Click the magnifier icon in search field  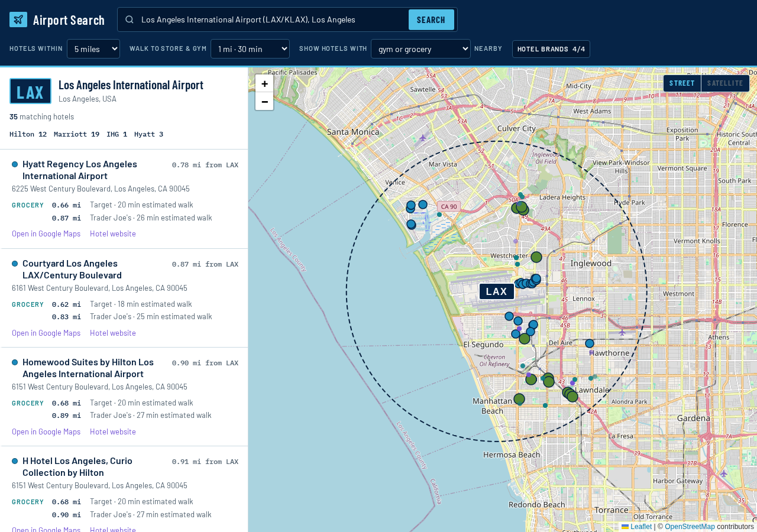[130, 20]
